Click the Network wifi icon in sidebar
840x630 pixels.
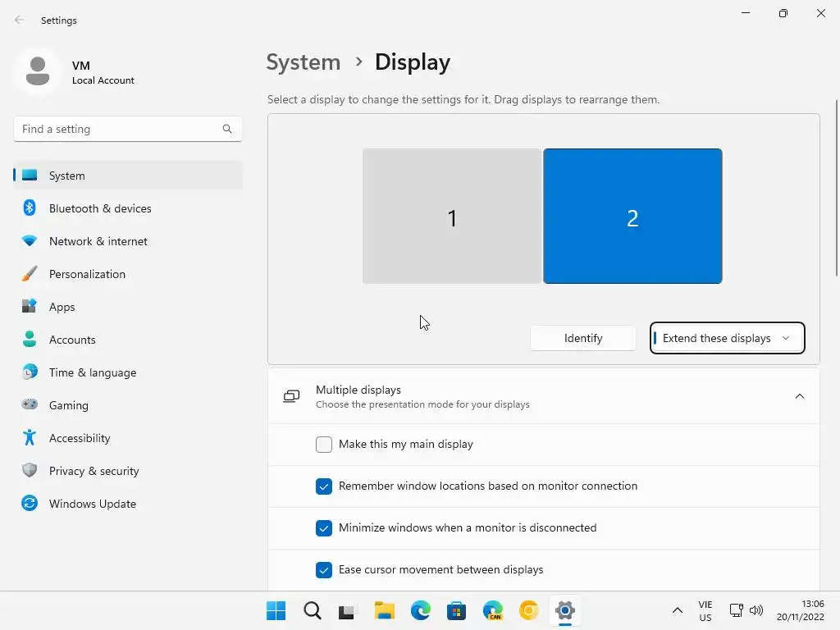[30, 241]
